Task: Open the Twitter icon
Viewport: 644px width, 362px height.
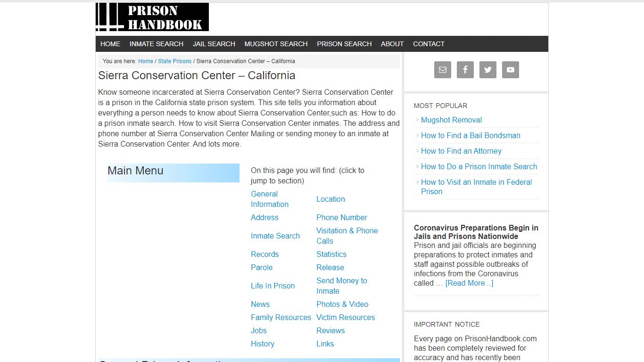Action: point(487,70)
